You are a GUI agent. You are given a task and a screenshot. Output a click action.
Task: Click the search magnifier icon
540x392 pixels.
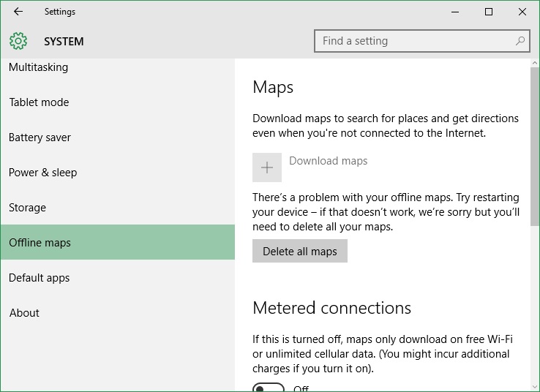520,41
